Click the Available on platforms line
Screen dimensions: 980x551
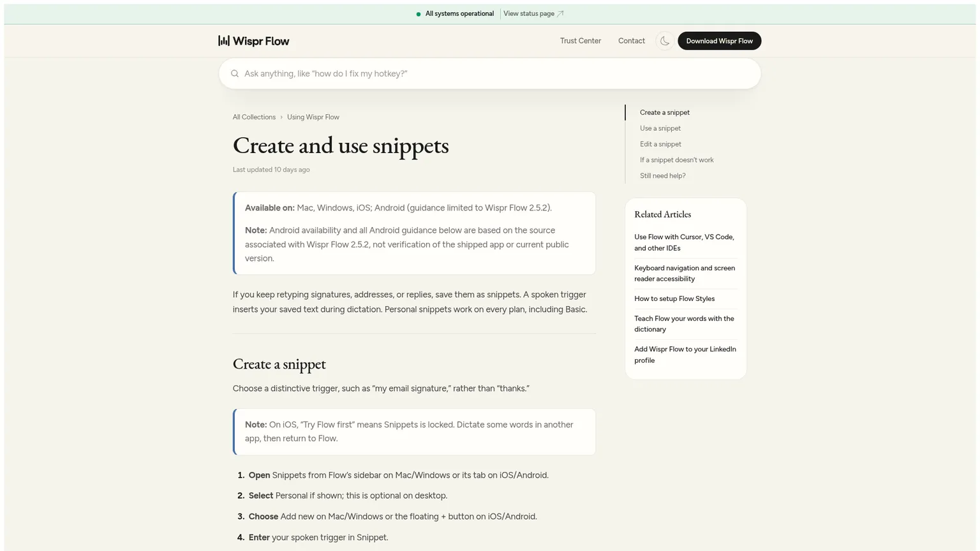(x=398, y=208)
